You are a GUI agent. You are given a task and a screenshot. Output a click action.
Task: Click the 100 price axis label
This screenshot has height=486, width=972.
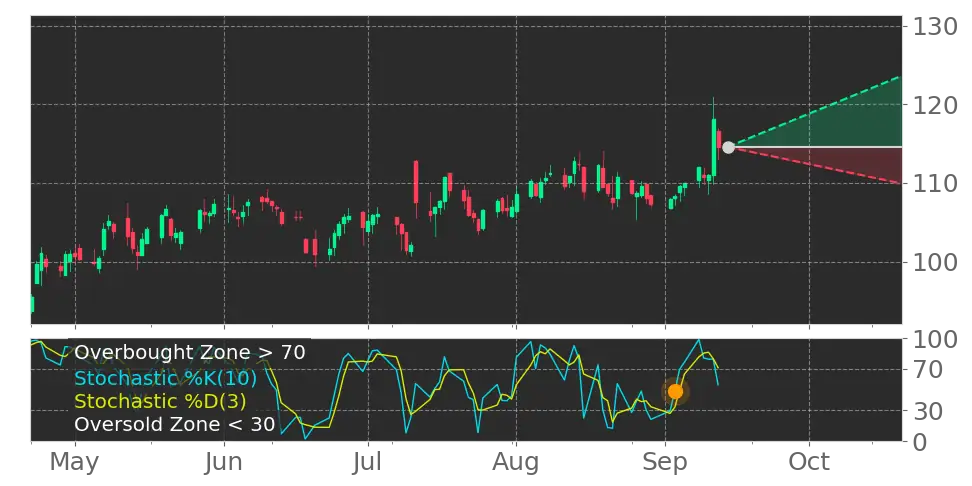point(937,262)
